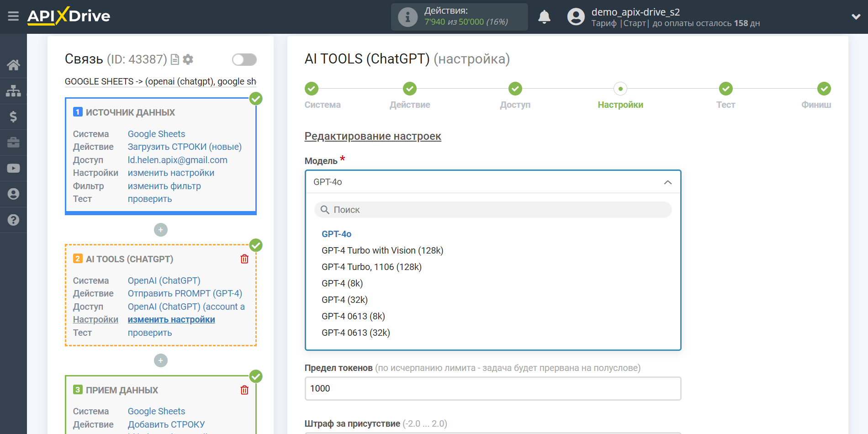The image size is (868, 434).
Task: Click bold изменить настройки in AI TOOLS
Action: (x=171, y=320)
